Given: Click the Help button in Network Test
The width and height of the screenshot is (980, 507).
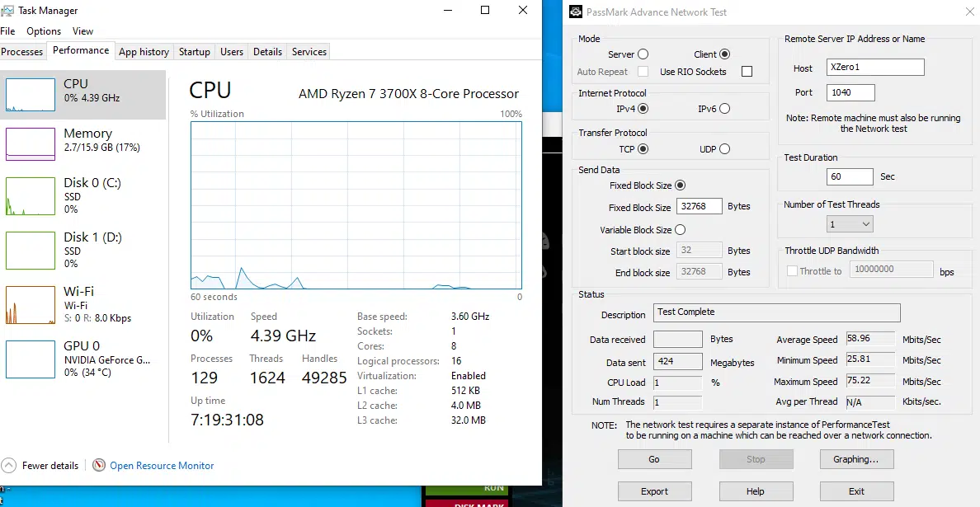Looking at the screenshot, I should (756, 491).
